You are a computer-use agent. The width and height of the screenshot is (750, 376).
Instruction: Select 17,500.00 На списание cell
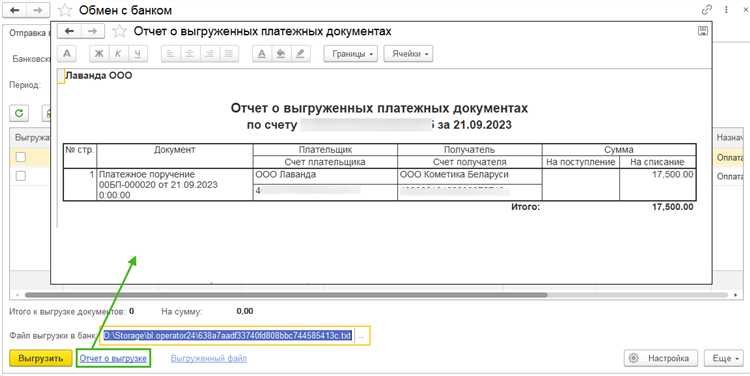658,184
